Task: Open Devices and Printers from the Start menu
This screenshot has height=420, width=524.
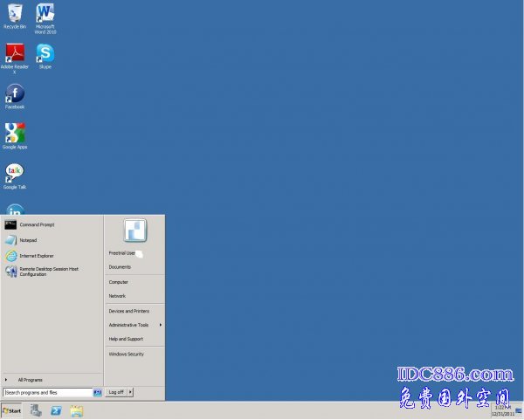Action: click(x=128, y=311)
